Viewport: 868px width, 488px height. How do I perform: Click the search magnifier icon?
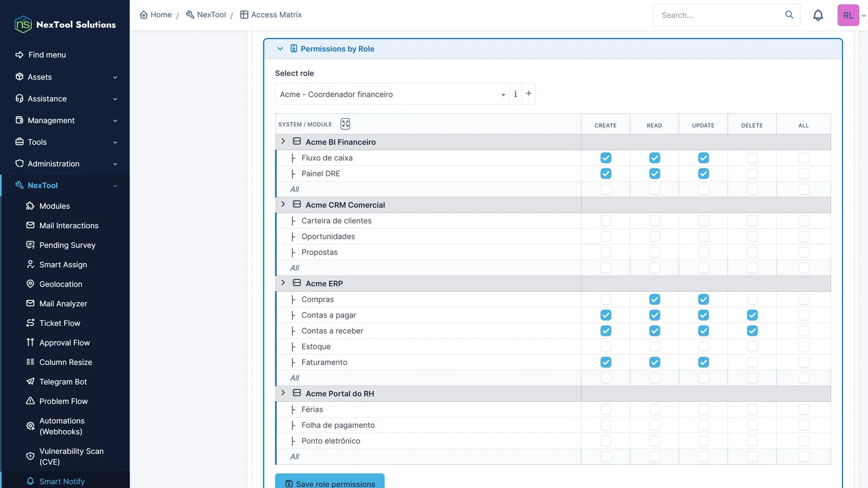(x=789, y=15)
